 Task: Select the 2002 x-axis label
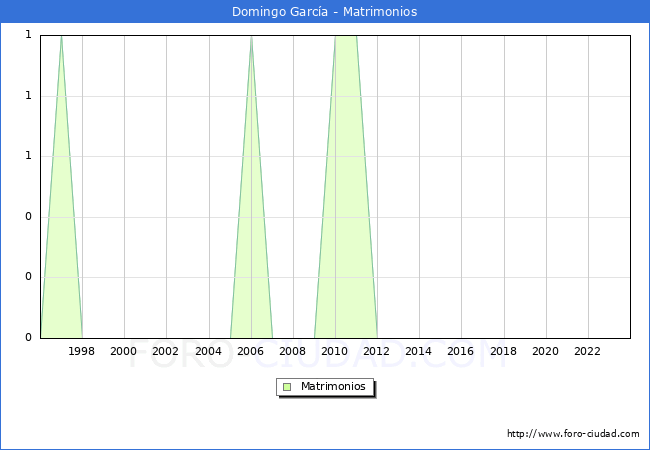[x=166, y=351]
